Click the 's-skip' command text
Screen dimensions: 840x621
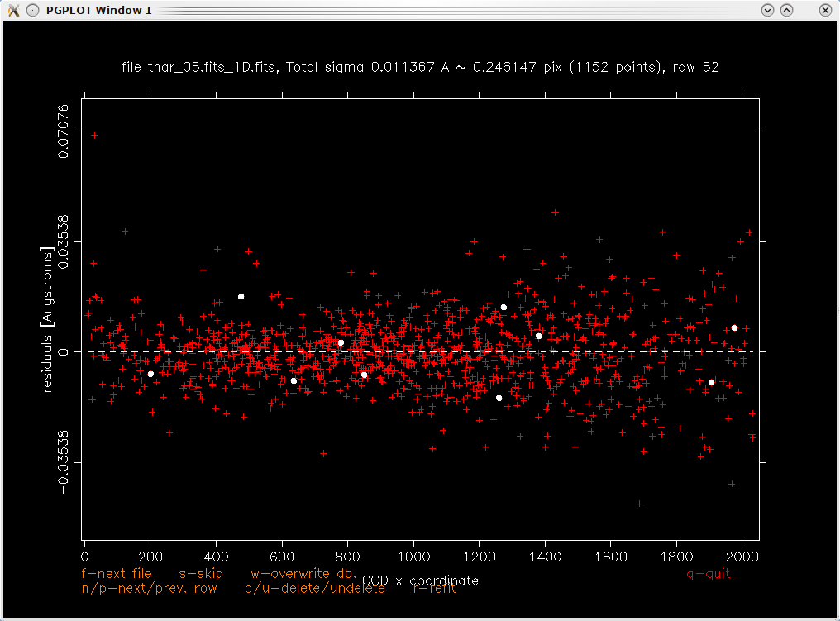click(x=201, y=574)
